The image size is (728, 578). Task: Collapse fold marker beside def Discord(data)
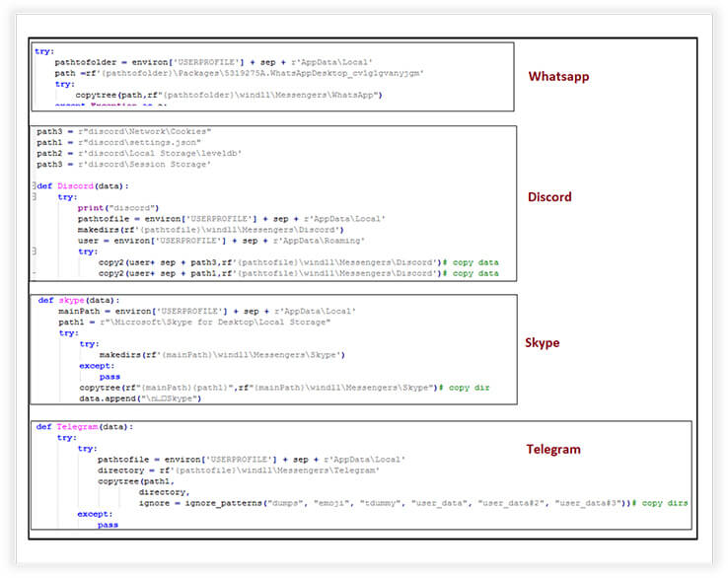click(34, 185)
